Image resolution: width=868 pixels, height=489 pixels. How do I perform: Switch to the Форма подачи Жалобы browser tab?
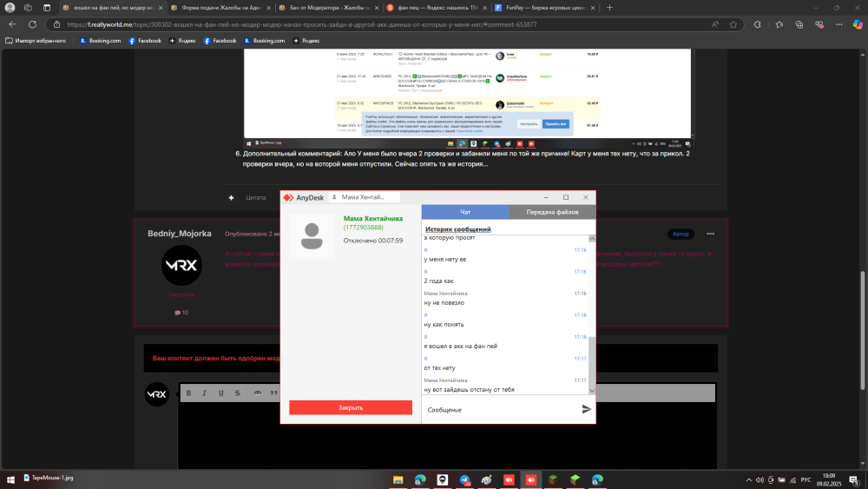(x=220, y=8)
